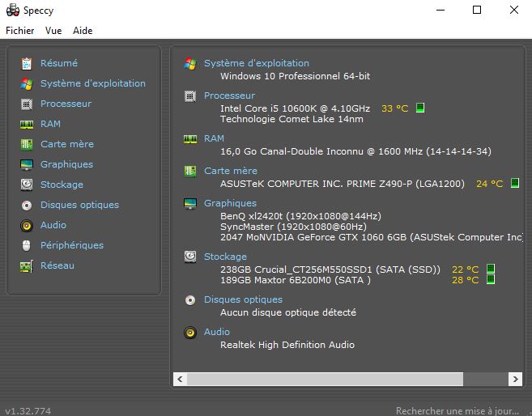Click the Graphiques monitor icon in sidebar
This screenshot has width=532, height=416.
(27, 164)
